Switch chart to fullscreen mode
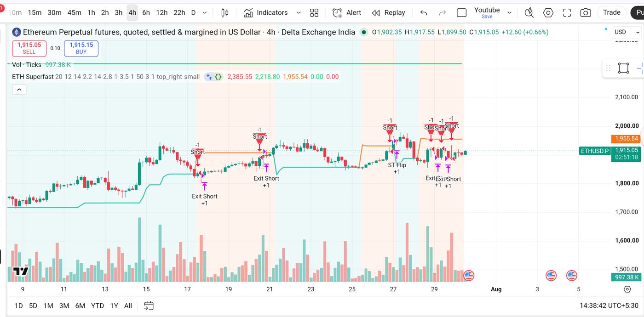 [x=567, y=13]
